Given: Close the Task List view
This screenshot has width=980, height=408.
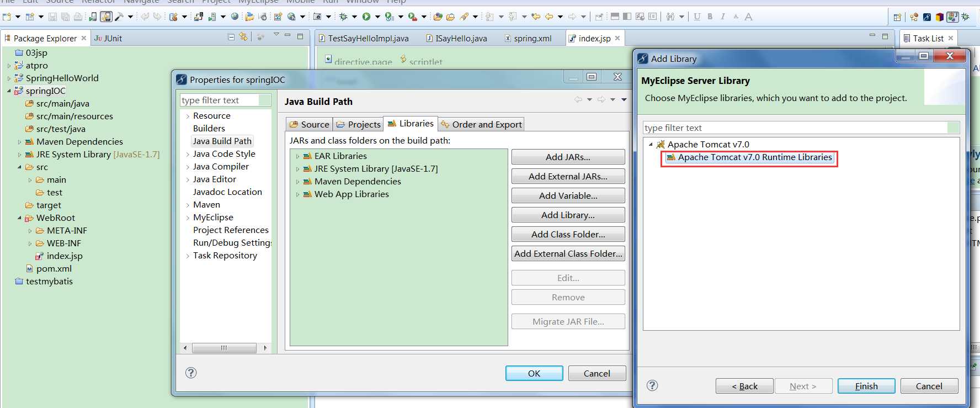Looking at the screenshot, I should click(950, 38).
